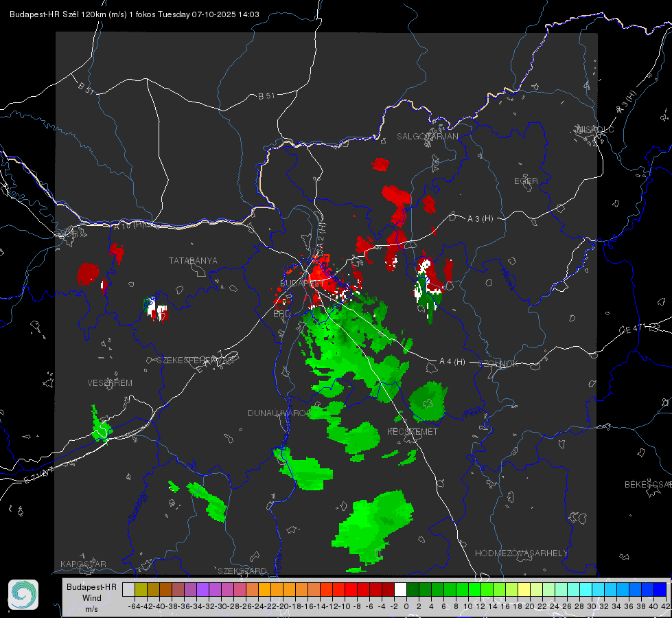
Task: Click the KAPOSVAR city label
Action: coord(83,564)
